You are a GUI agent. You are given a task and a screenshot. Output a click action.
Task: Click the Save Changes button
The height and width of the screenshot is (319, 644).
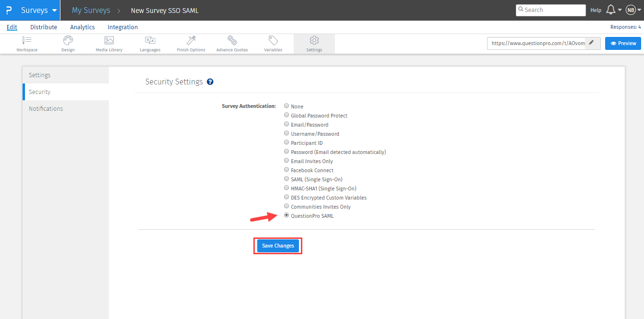coord(278,245)
